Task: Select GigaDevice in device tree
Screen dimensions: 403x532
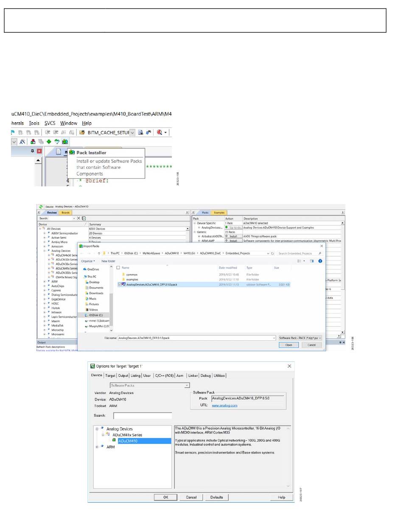Action: coord(59,299)
